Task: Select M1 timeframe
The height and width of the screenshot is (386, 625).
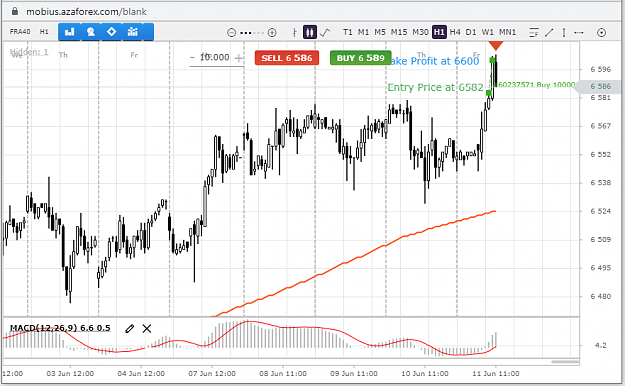Action: (x=363, y=32)
